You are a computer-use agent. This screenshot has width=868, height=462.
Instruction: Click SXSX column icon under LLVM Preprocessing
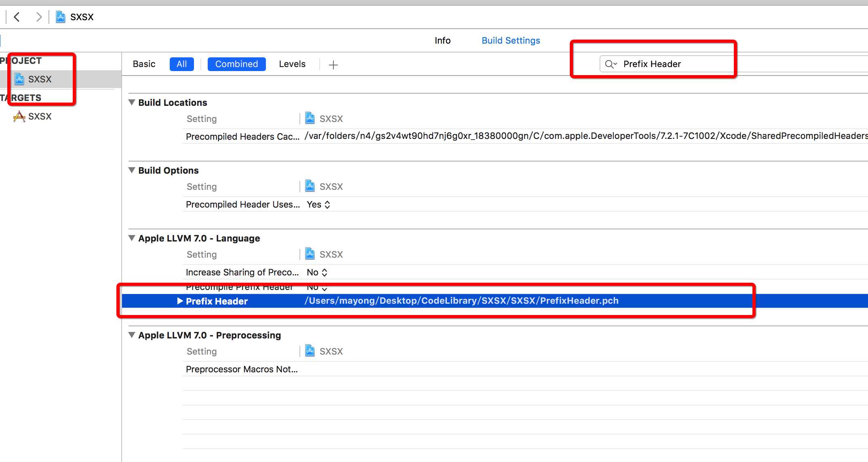pos(310,351)
